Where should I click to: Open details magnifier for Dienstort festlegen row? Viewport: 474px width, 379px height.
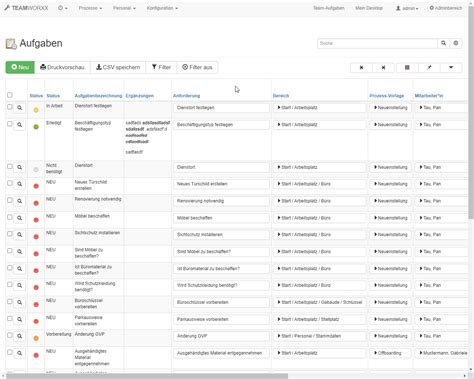(20, 108)
